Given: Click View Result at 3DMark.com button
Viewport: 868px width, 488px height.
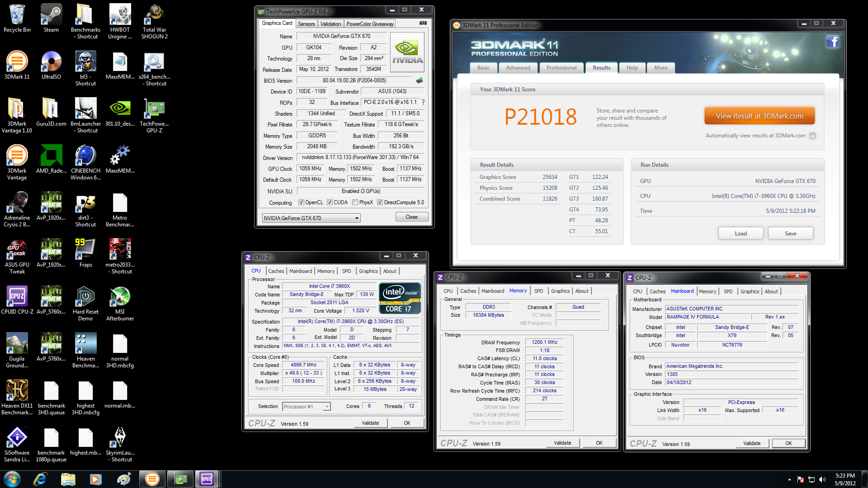Looking at the screenshot, I should (x=759, y=116).
